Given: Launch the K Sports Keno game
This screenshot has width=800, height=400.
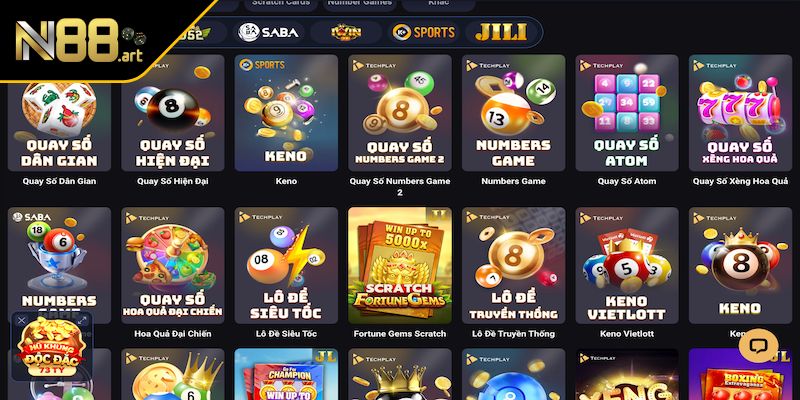Looking at the screenshot, I should tap(286, 113).
